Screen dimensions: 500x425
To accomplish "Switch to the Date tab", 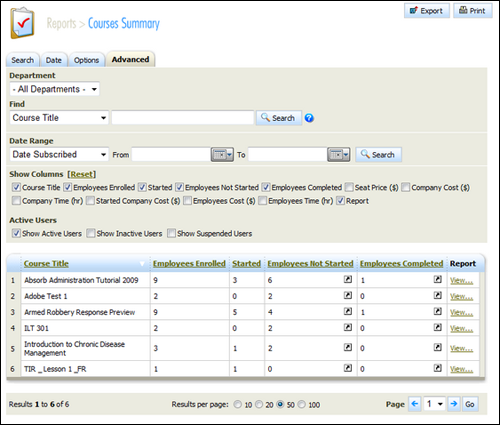I will point(54,60).
